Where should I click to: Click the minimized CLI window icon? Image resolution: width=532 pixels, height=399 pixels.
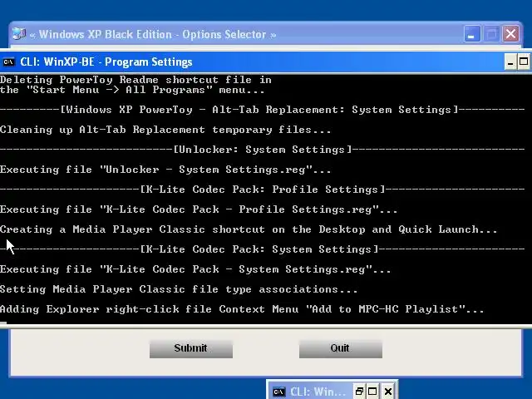point(279,392)
